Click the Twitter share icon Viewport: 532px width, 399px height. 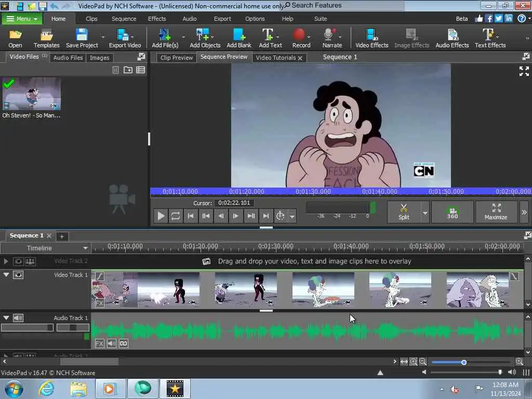tap(498, 18)
